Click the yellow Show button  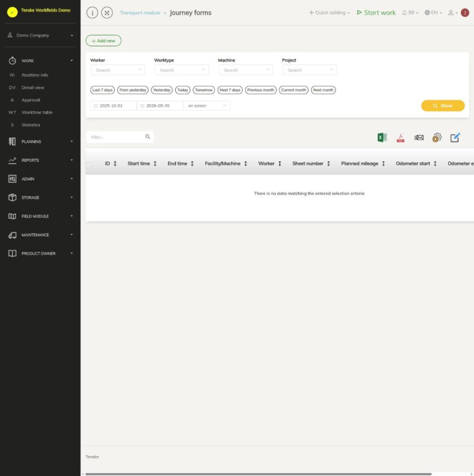click(443, 106)
